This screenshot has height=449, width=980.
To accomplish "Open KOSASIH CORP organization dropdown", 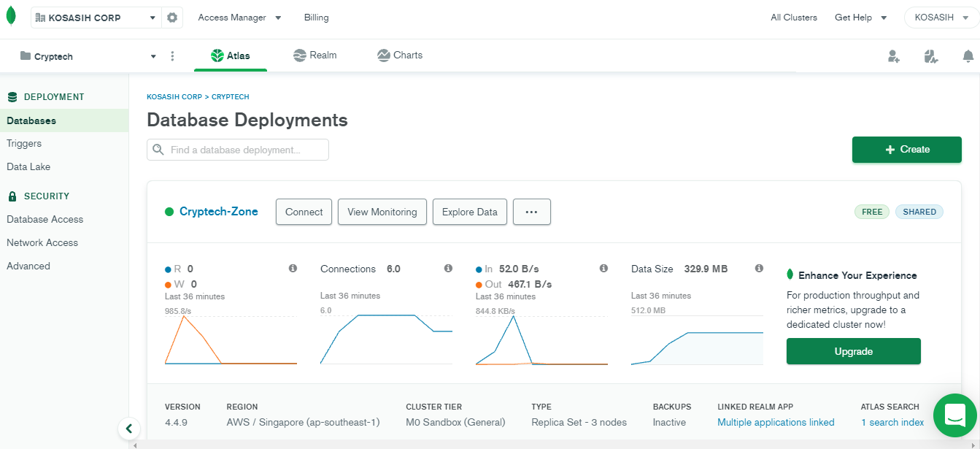I will [96, 18].
